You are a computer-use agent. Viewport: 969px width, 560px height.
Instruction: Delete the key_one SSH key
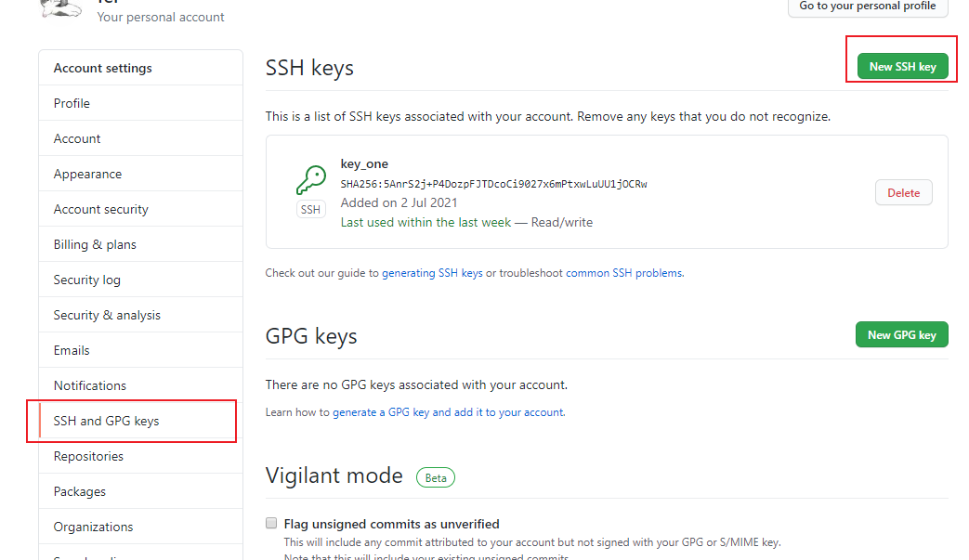click(x=903, y=192)
